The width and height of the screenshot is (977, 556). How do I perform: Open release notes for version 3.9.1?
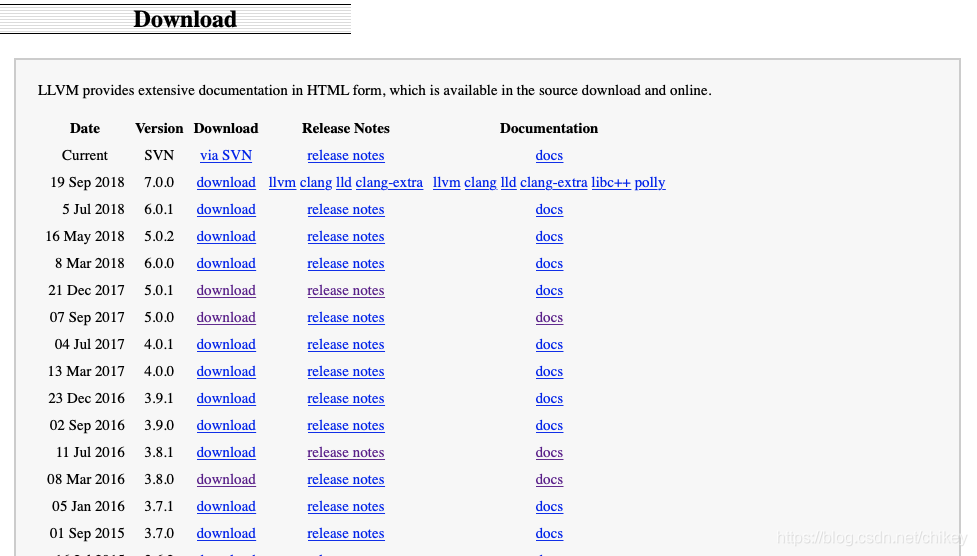346,398
